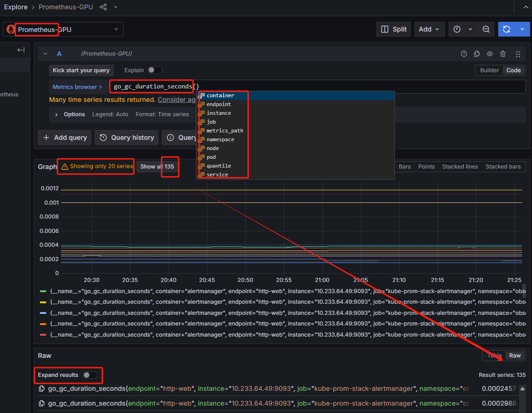Open the Metrics browser
Image resolution: width=532 pixels, height=413 pixels.
[x=77, y=87]
